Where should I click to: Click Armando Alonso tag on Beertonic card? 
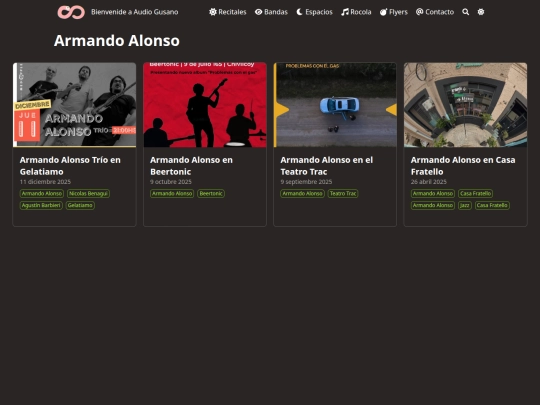click(172, 194)
